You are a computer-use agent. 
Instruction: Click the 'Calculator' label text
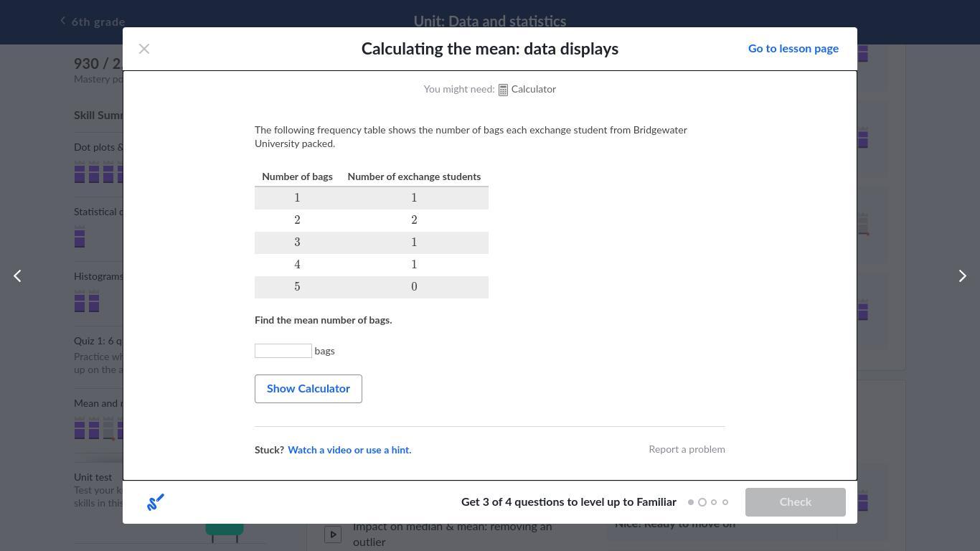pyautogui.click(x=534, y=90)
